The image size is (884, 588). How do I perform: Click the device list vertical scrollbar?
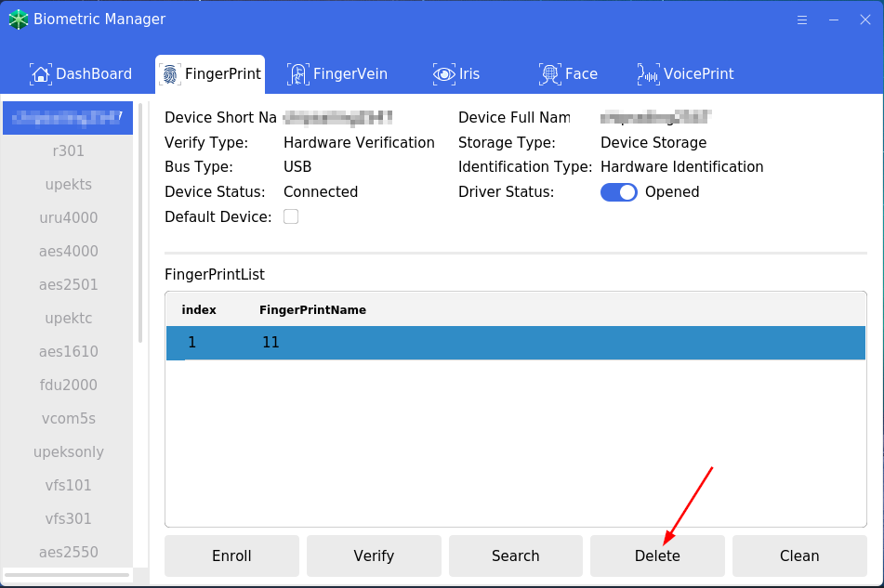point(140,222)
